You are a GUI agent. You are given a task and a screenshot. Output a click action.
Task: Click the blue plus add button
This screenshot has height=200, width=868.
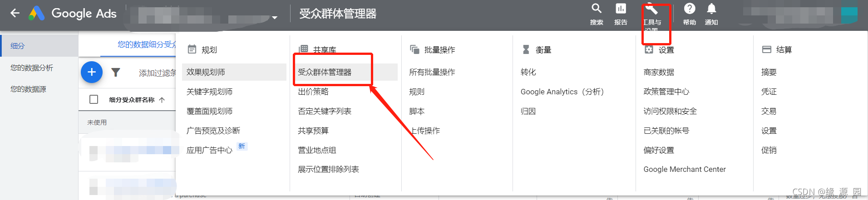(x=92, y=72)
